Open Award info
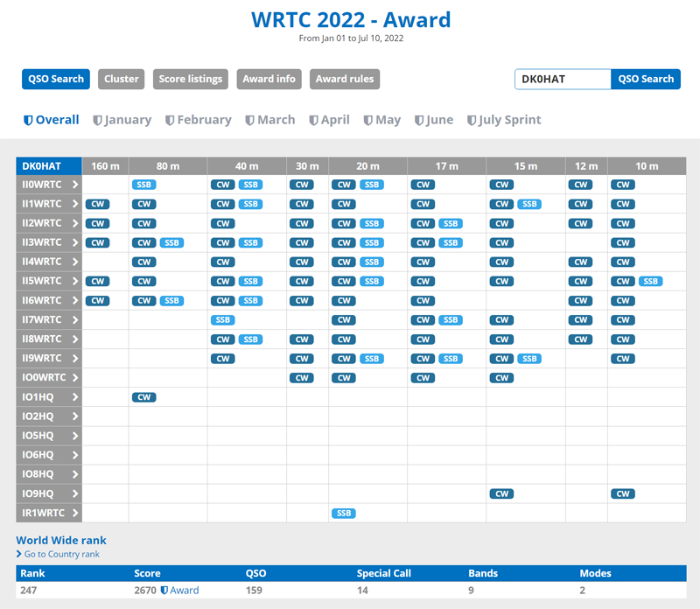Screen dimensions: 700x609 click(x=269, y=79)
